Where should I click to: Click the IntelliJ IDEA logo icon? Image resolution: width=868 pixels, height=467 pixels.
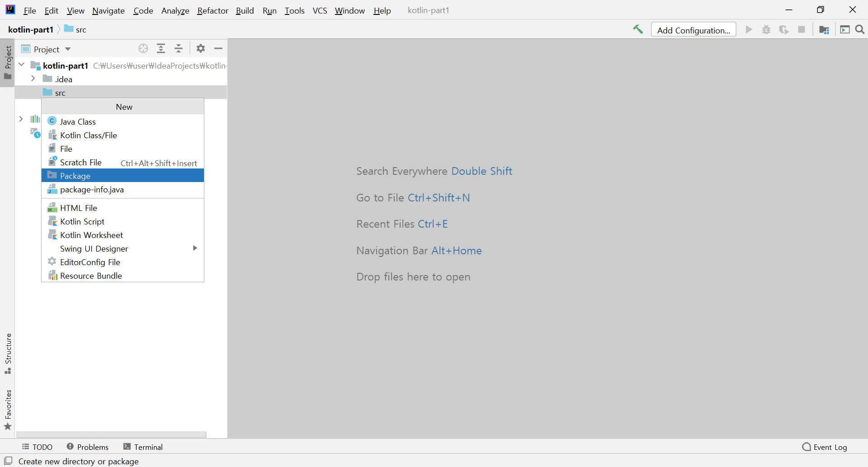click(10, 9)
